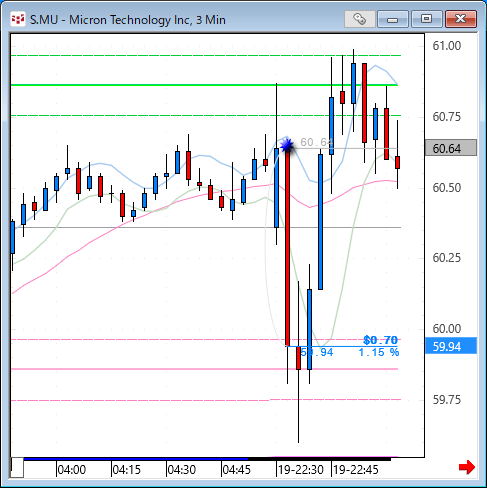Click the 60.25 price scale label
This screenshot has height=488, width=487.
(447, 258)
